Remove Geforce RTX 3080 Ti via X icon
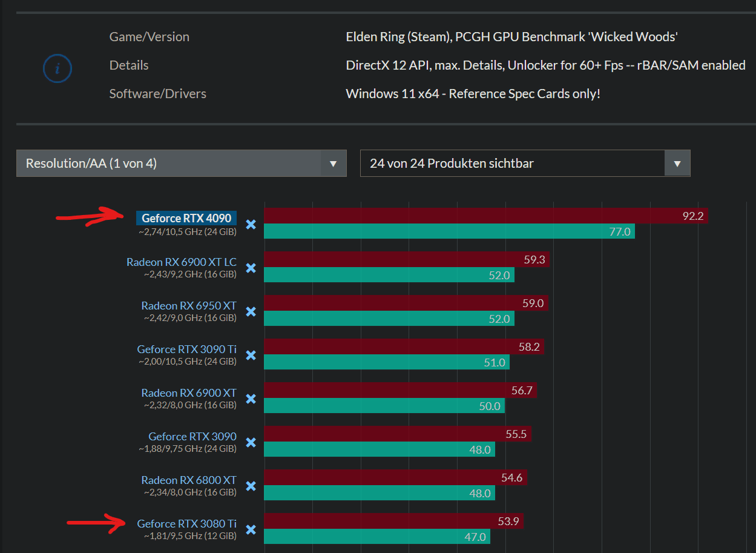 (251, 530)
